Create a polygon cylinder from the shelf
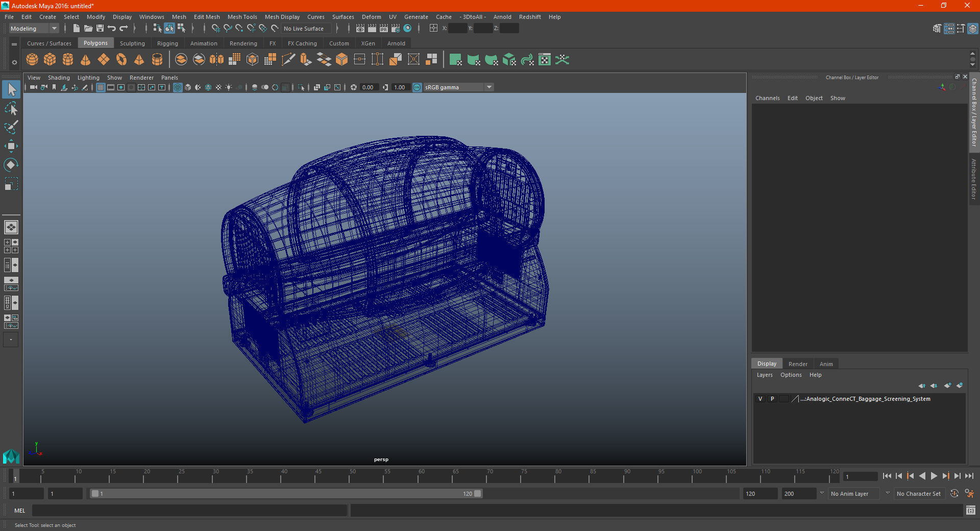The width and height of the screenshot is (980, 531). pyautogui.click(x=68, y=60)
